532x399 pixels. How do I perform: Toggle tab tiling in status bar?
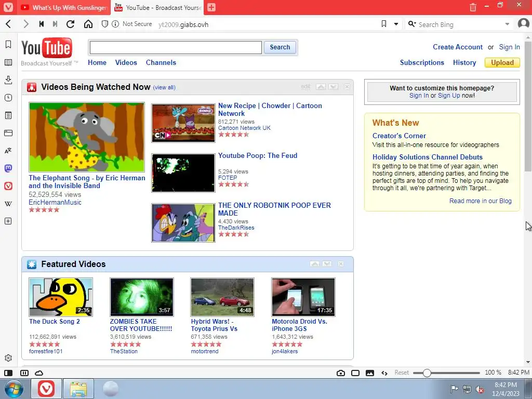tap(24, 373)
